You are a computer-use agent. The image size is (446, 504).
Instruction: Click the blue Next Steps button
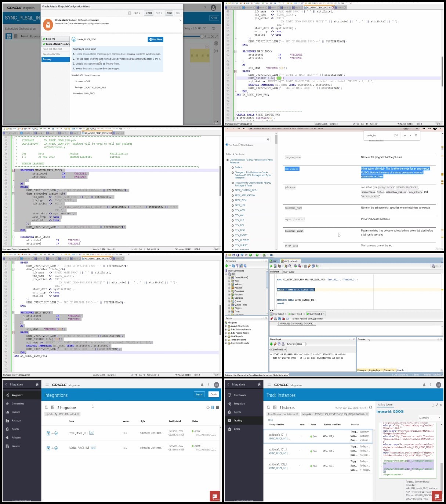click(155, 39)
